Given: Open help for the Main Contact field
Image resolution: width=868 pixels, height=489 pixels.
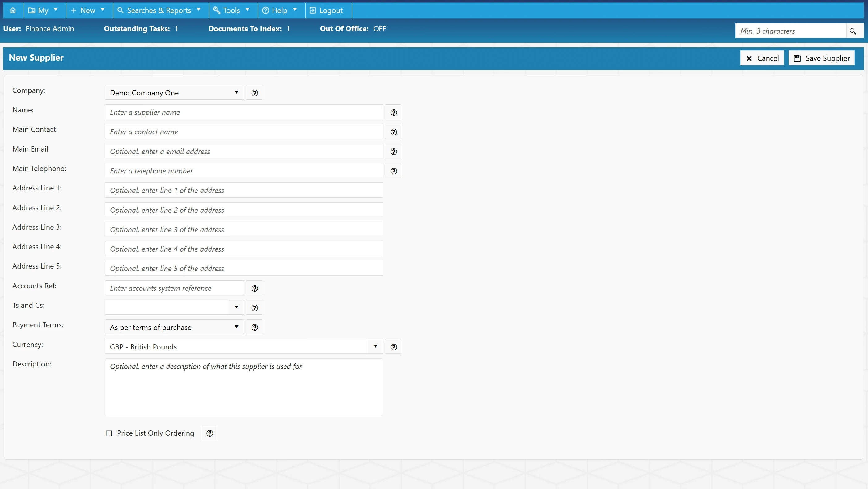Looking at the screenshot, I should pyautogui.click(x=393, y=132).
